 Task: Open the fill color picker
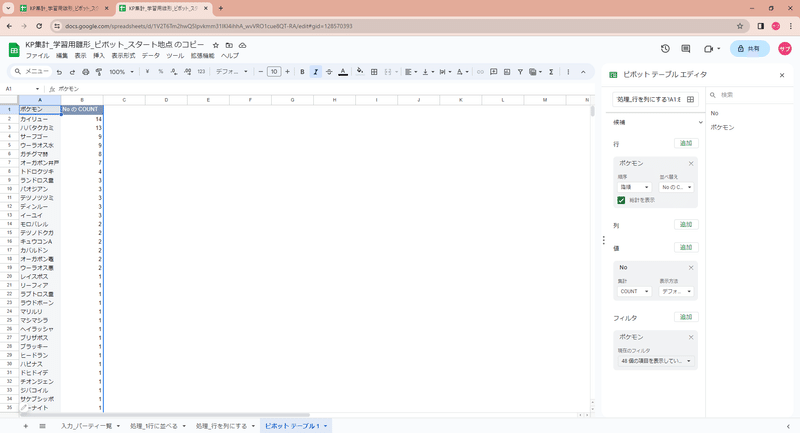[x=360, y=72]
